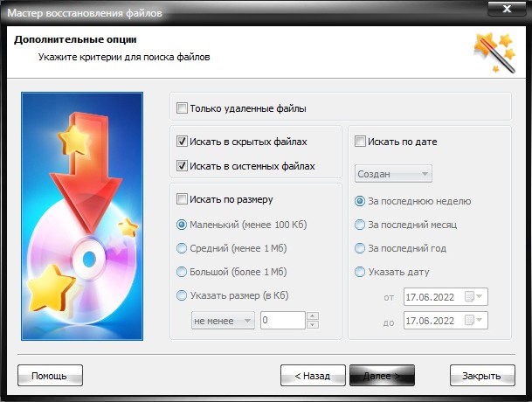The height and width of the screenshot is (402, 532).
Task: Close the wizard window with the X
Action: pyautogui.click(x=507, y=9)
